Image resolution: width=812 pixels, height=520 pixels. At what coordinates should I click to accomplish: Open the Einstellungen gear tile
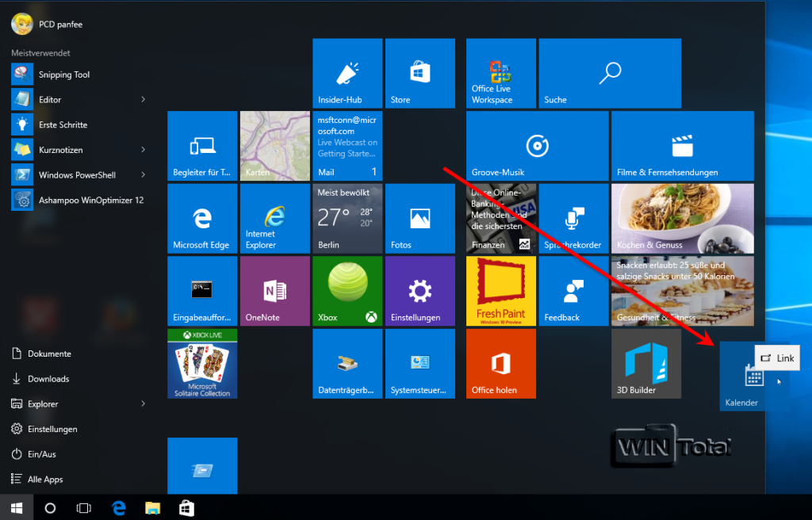(419, 291)
